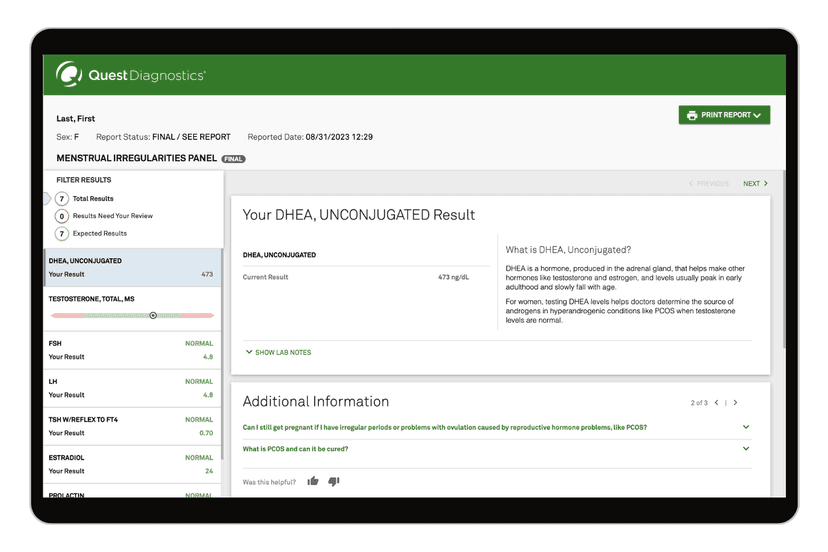The image size is (828, 552).
Task: Open the LH result entry
Action: (131, 388)
